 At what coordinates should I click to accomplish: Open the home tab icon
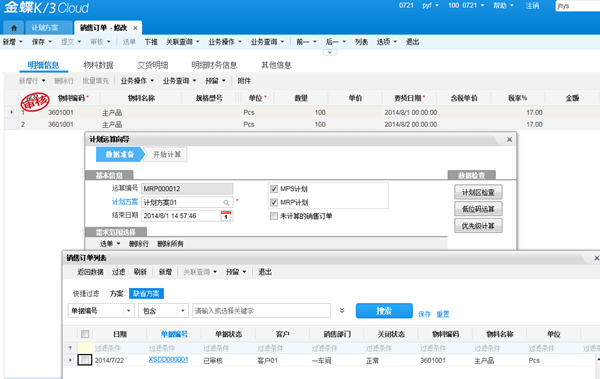tap(14, 28)
